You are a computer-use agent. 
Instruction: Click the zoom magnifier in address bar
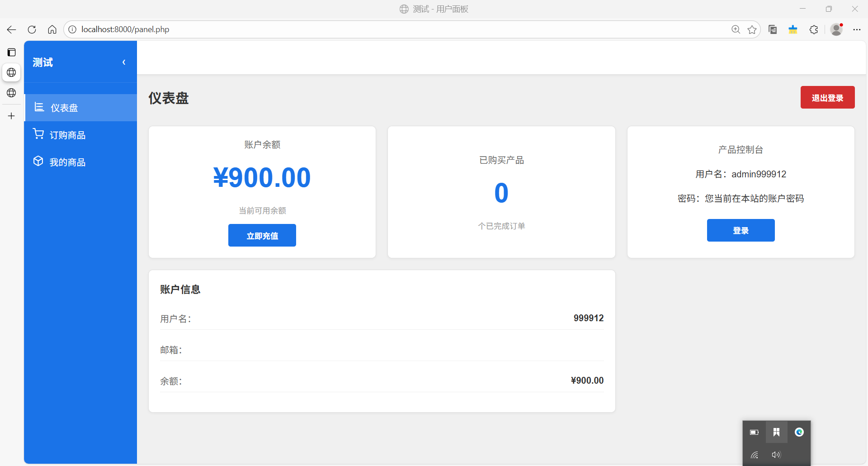736,30
